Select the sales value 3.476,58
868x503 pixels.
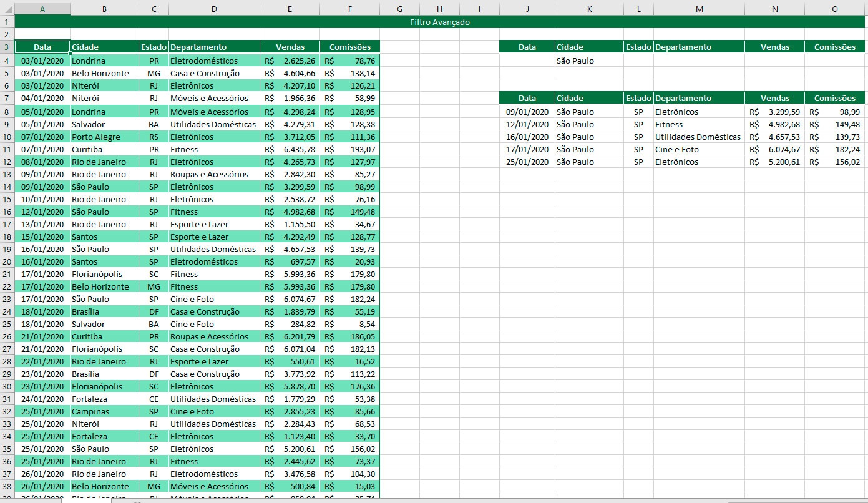pyautogui.click(x=290, y=474)
